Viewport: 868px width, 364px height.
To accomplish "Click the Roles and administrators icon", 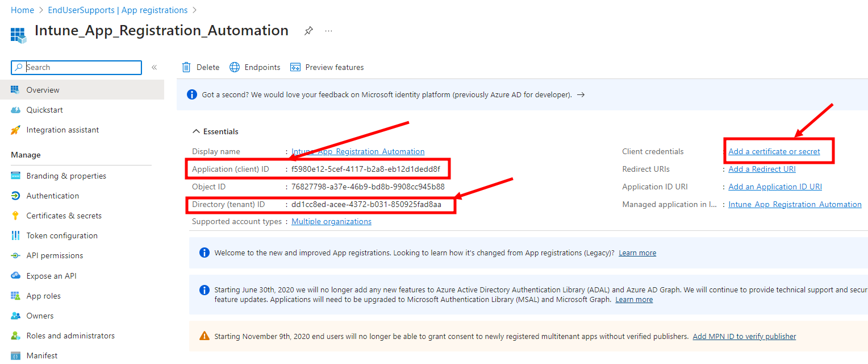I will (x=15, y=336).
